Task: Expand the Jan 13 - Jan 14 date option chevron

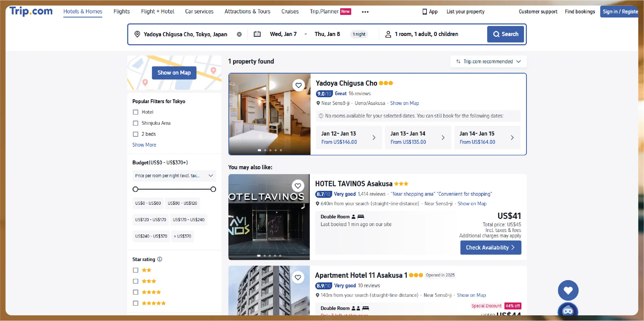Action: tap(443, 138)
